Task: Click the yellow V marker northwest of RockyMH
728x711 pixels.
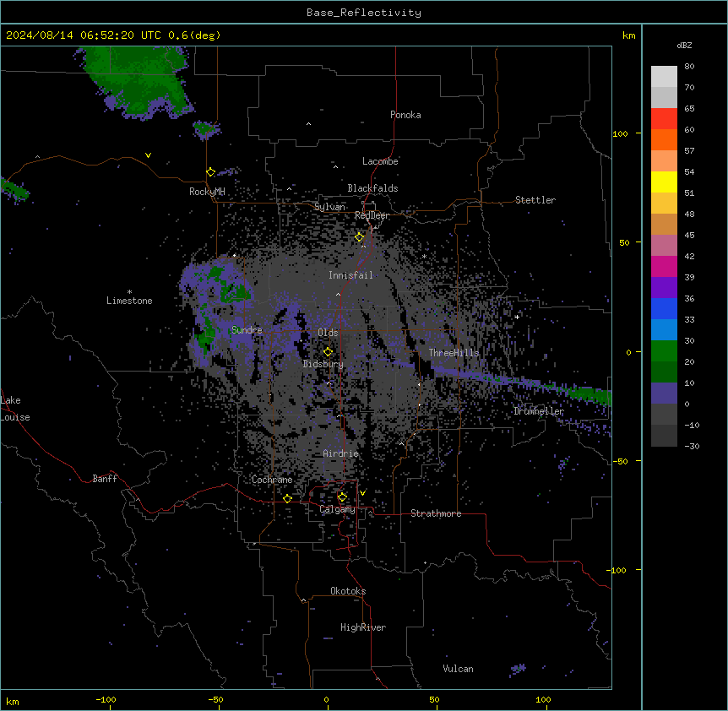Action: coord(148,155)
